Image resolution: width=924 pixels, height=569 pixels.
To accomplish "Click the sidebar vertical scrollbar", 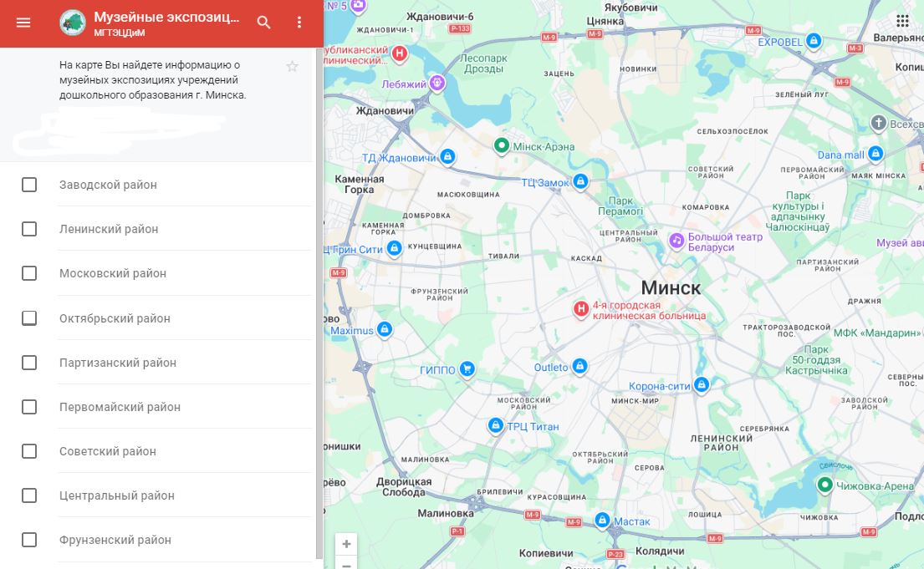I will 319,301.
